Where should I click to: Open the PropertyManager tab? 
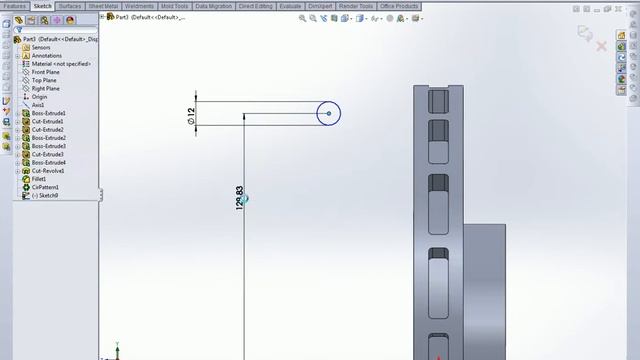tap(31, 20)
